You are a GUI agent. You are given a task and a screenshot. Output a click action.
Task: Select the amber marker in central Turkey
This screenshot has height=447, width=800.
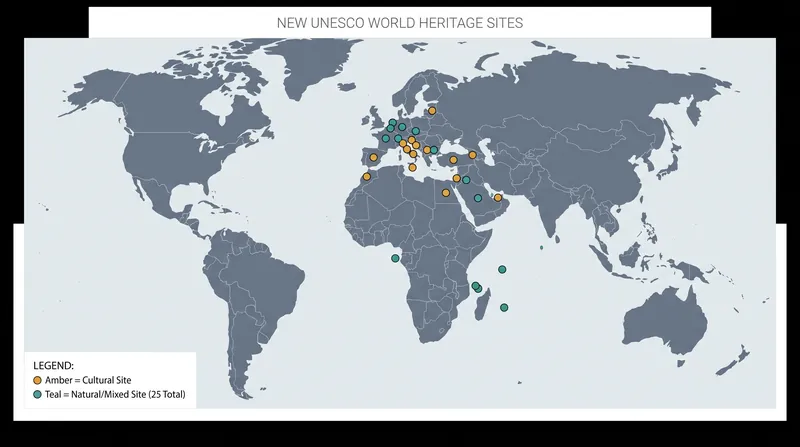(x=453, y=160)
